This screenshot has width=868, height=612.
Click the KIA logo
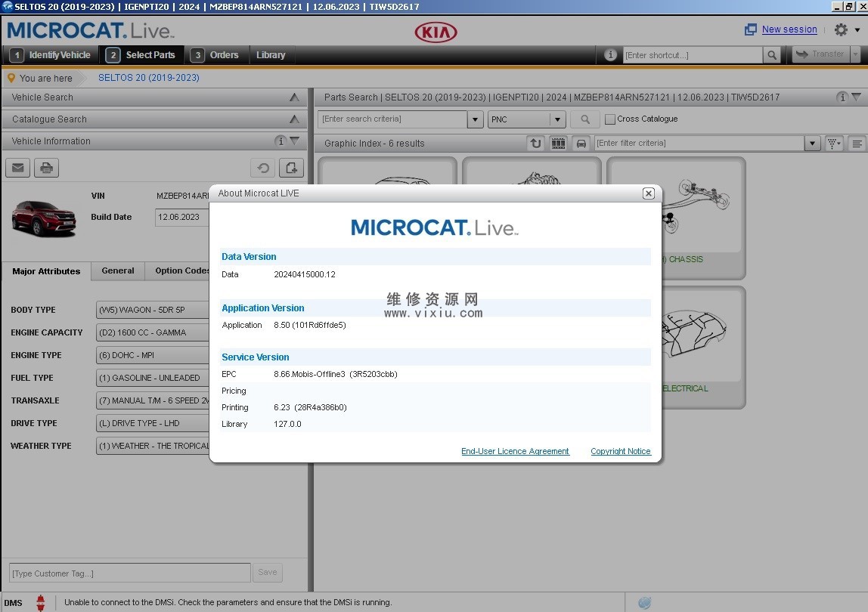(436, 32)
